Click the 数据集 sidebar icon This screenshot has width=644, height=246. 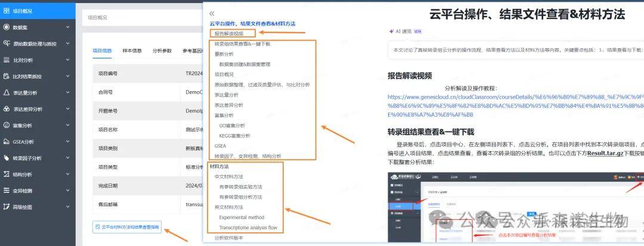(x=7, y=27)
